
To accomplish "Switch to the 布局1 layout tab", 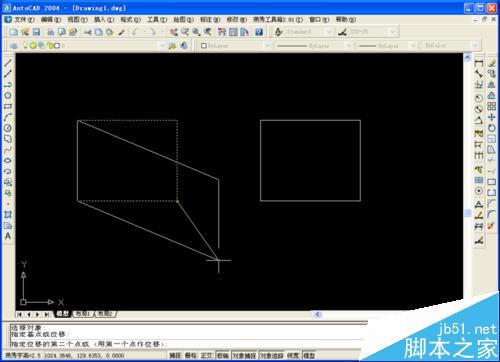I will click(83, 314).
